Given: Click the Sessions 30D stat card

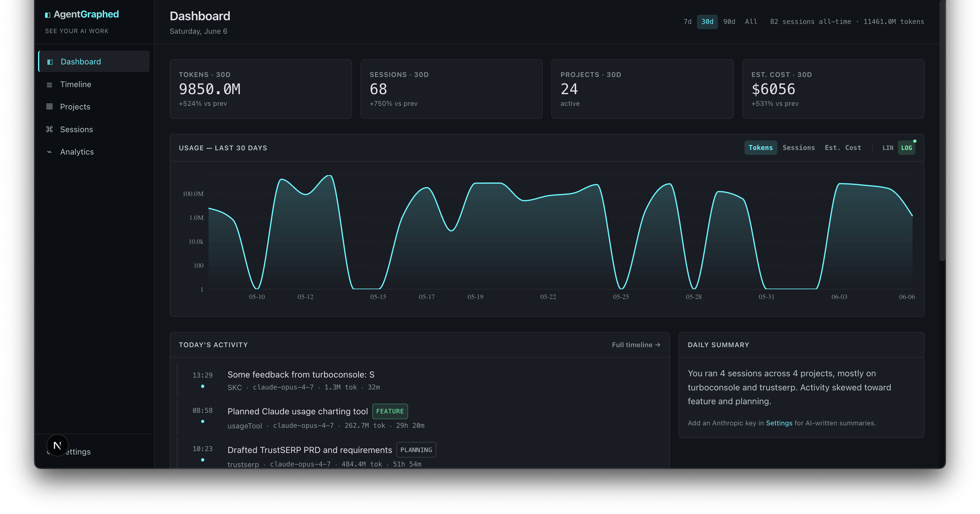Looking at the screenshot, I should pos(452,89).
